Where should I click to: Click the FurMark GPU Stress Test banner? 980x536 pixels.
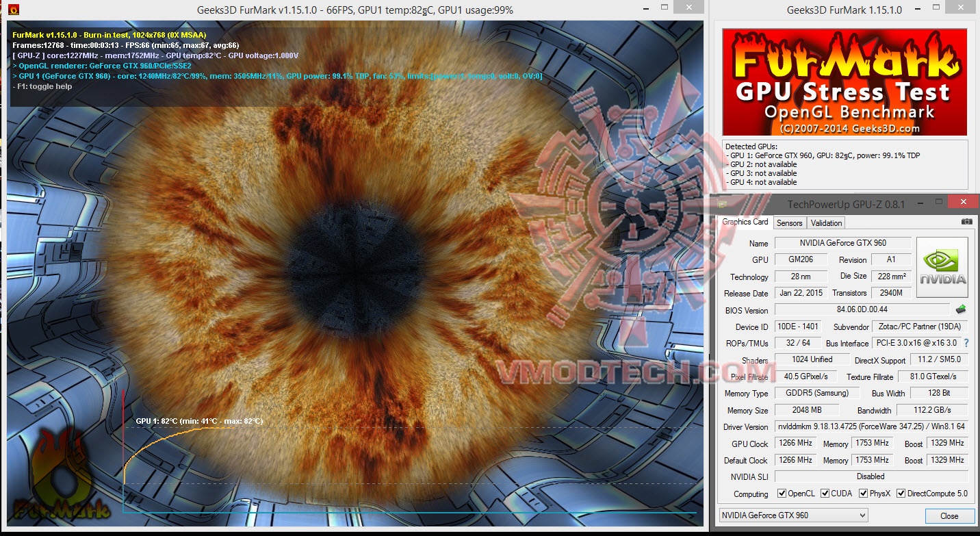click(x=844, y=82)
